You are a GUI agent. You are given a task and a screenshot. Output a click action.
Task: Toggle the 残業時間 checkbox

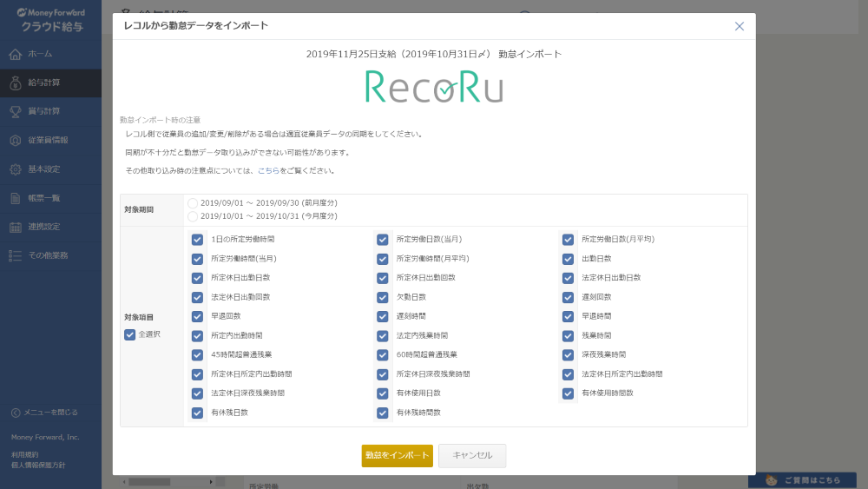(x=568, y=335)
